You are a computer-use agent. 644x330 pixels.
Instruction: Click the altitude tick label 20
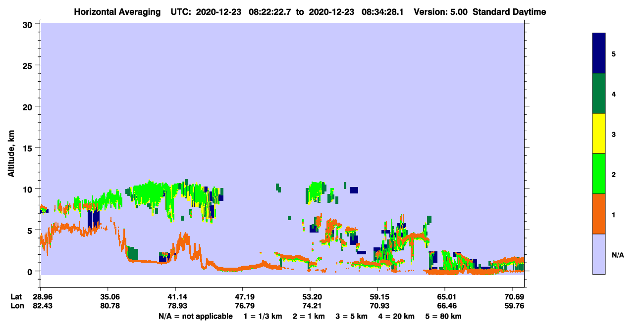[29, 106]
